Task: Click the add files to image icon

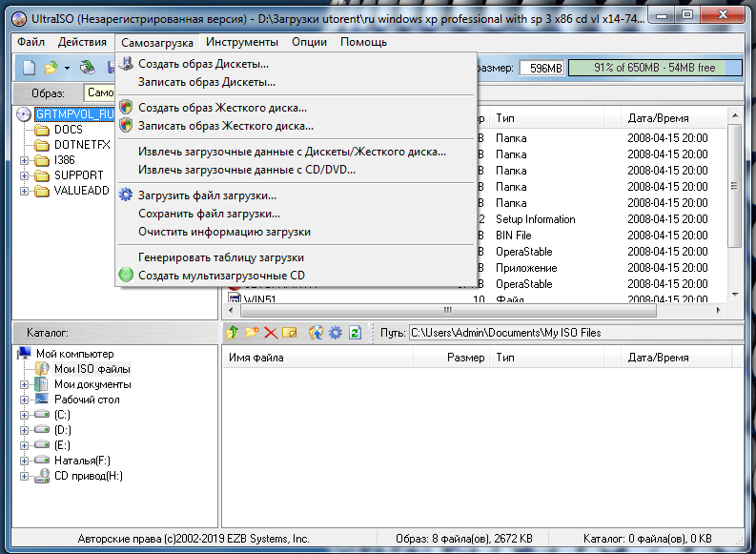Action: (316, 332)
